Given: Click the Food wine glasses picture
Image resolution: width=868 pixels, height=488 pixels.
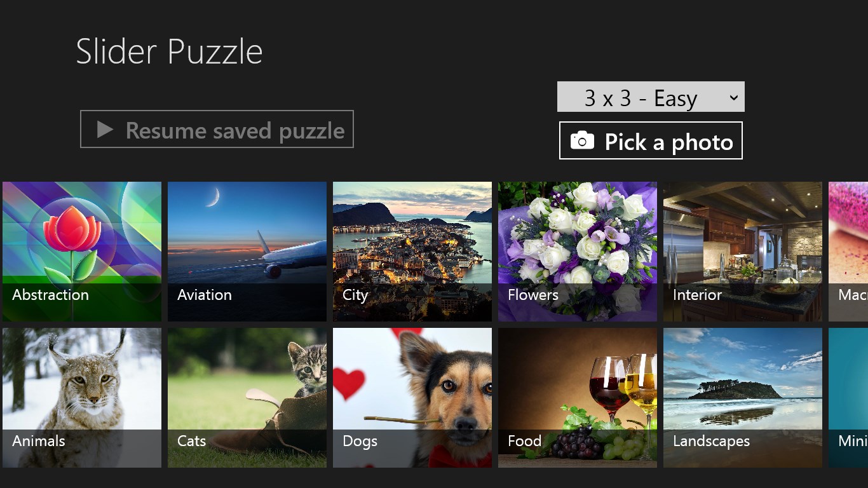Looking at the screenshot, I should 577,398.
